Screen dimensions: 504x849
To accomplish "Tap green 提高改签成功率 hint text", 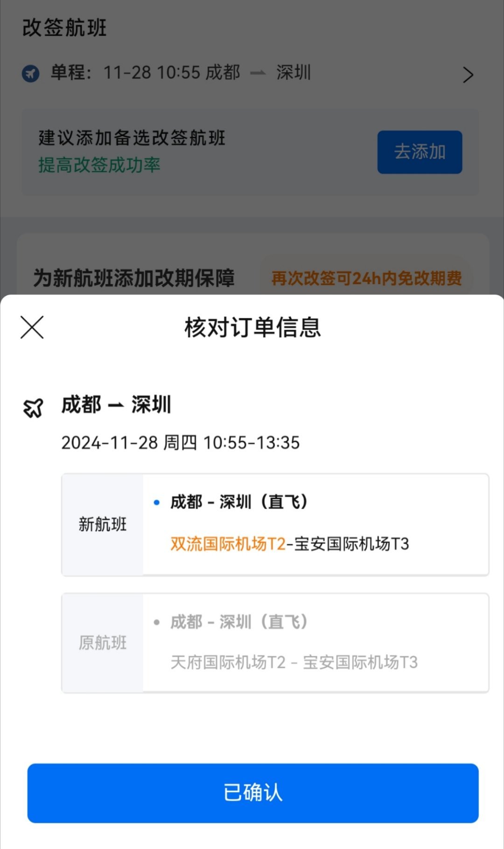I will 99,165.
